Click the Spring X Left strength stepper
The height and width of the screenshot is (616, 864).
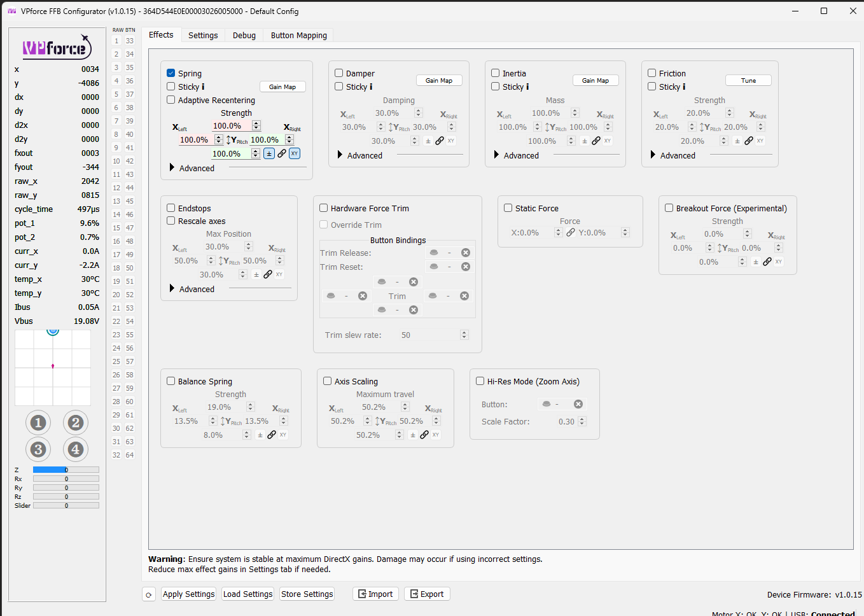pyautogui.click(x=219, y=139)
